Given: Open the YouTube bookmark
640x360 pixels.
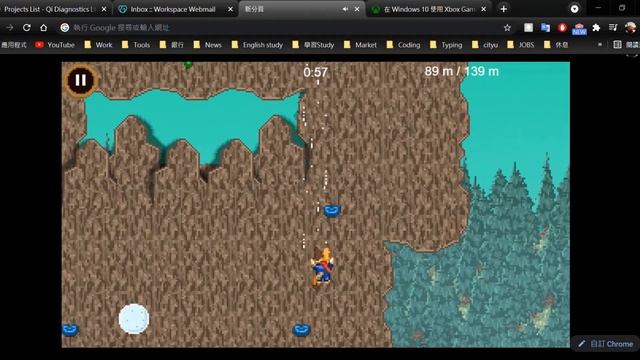Looking at the screenshot, I should [55, 45].
